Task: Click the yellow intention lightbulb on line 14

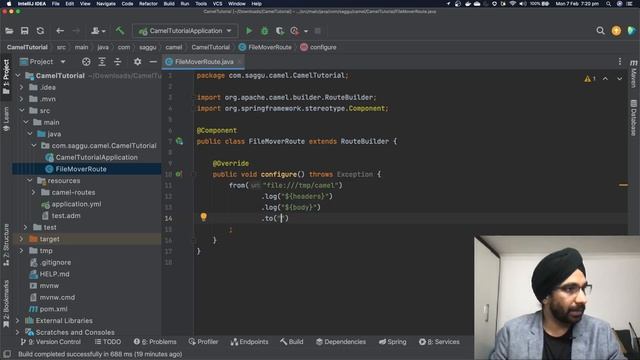Action: pos(203,217)
